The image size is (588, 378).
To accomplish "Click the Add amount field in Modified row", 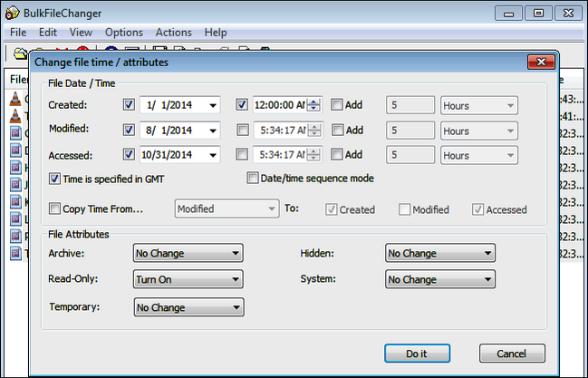I will coord(410,131).
